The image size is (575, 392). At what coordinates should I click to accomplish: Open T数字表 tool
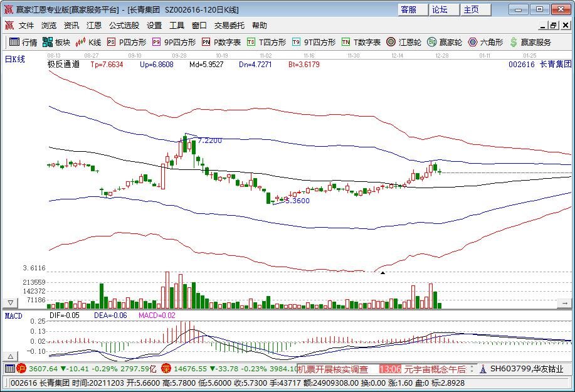click(361, 42)
